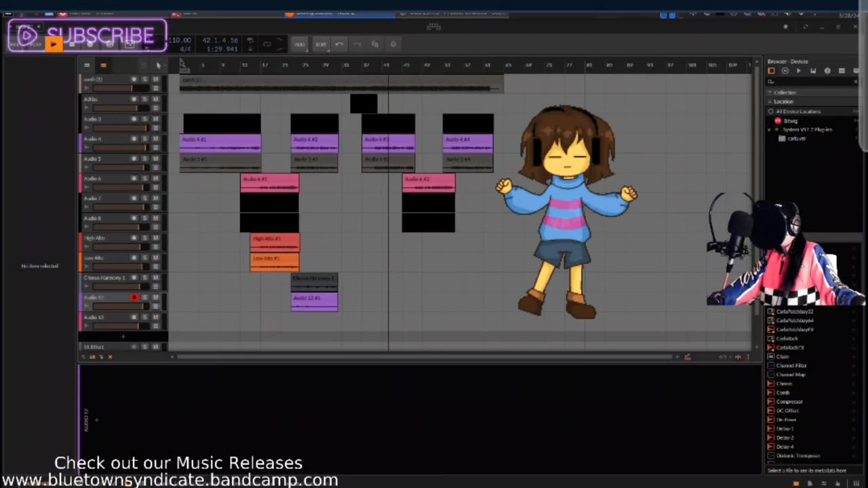Select the Audio 4 #1 purple clip
Screen dimensions: 868x488
220,144
